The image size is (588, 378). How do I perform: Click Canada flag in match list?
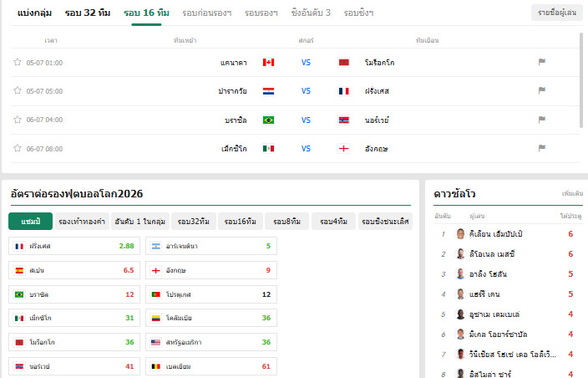(x=268, y=63)
